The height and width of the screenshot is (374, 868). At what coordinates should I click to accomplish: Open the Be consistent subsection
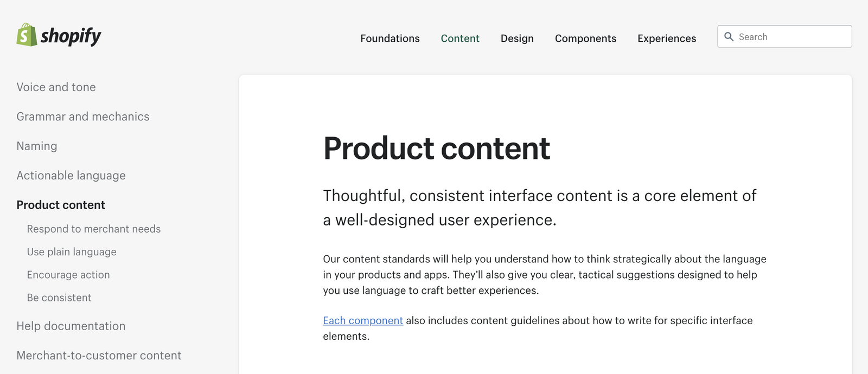[x=59, y=298]
